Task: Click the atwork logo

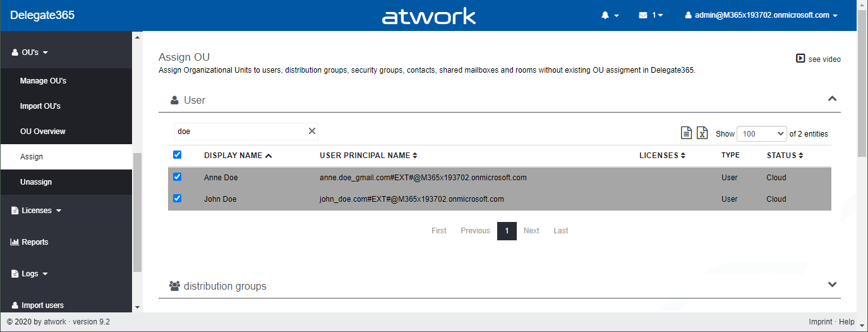Action: click(x=429, y=16)
